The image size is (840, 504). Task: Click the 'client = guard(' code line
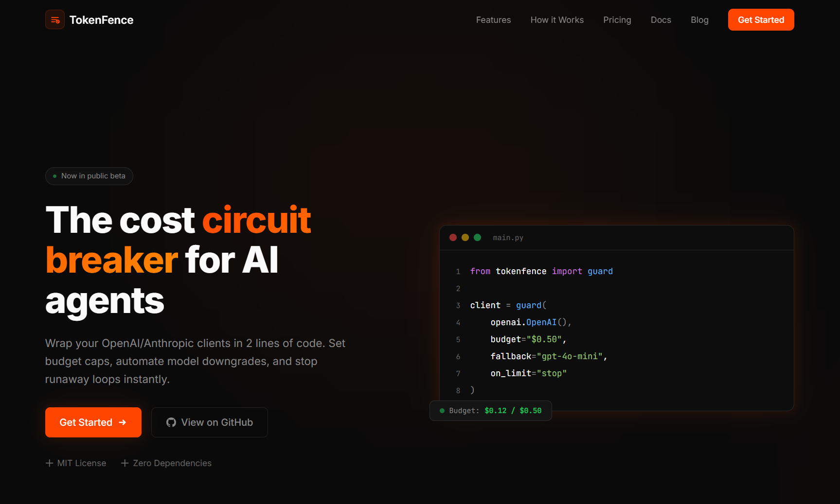[508, 305]
